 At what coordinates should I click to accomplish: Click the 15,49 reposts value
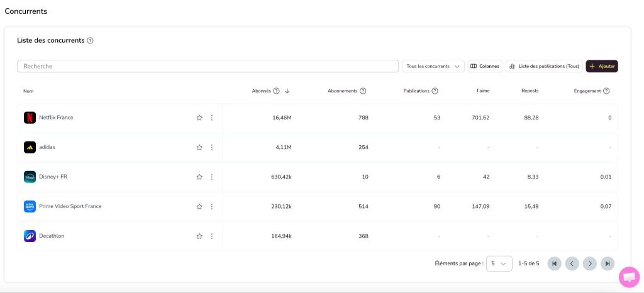pyautogui.click(x=531, y=206)
